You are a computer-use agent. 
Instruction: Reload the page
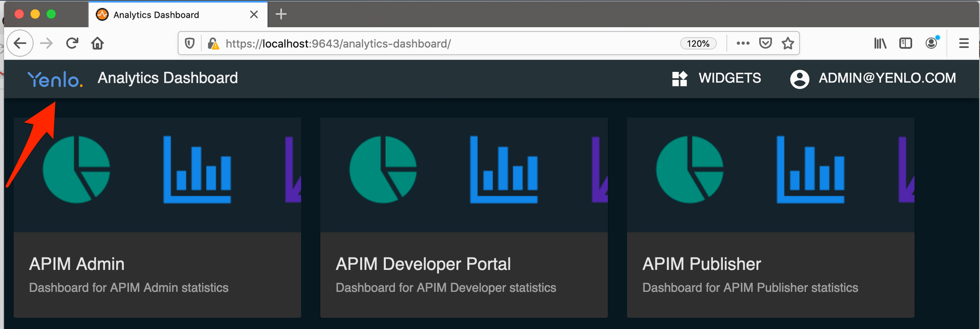coord(72,43)
